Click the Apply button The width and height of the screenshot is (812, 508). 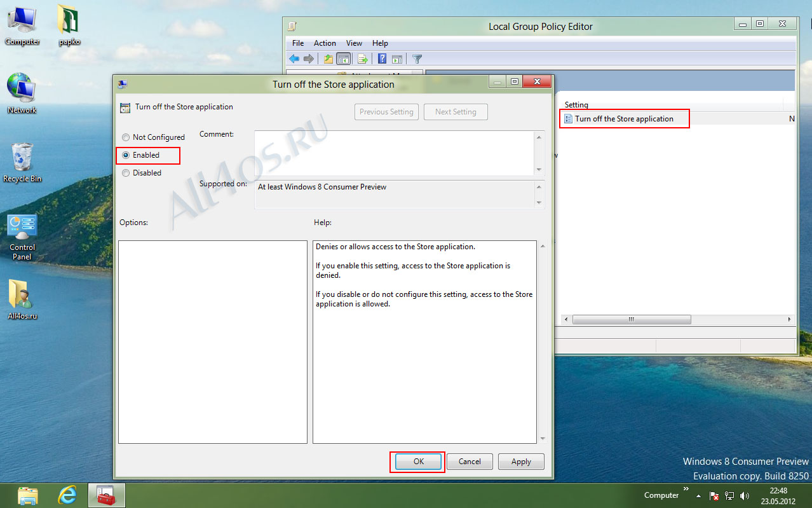[x=521, y=462]
